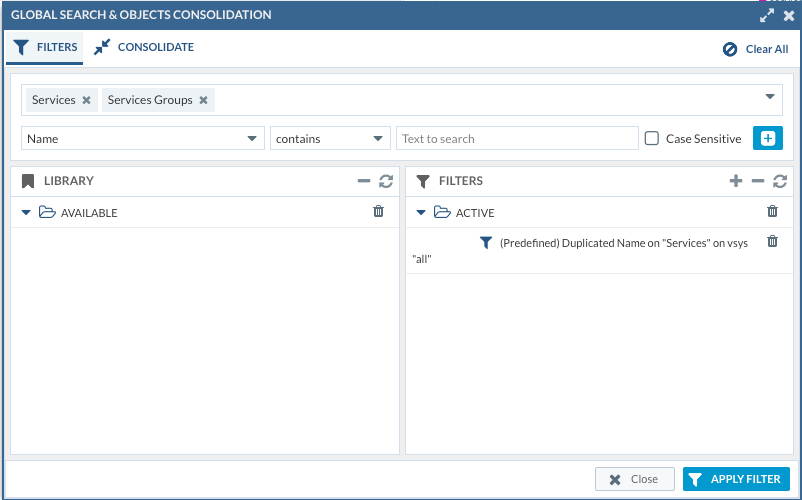802x500 pixels.
Task: Click the minus icon in Library header
Action: coord(364,181)
